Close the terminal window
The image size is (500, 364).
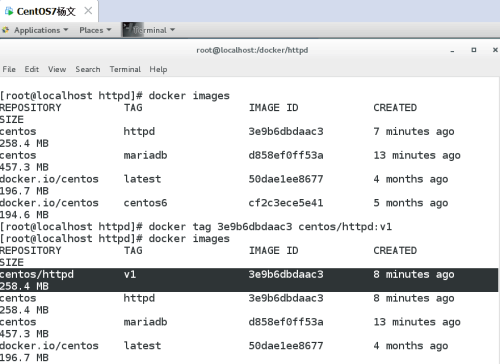point(495,50)
